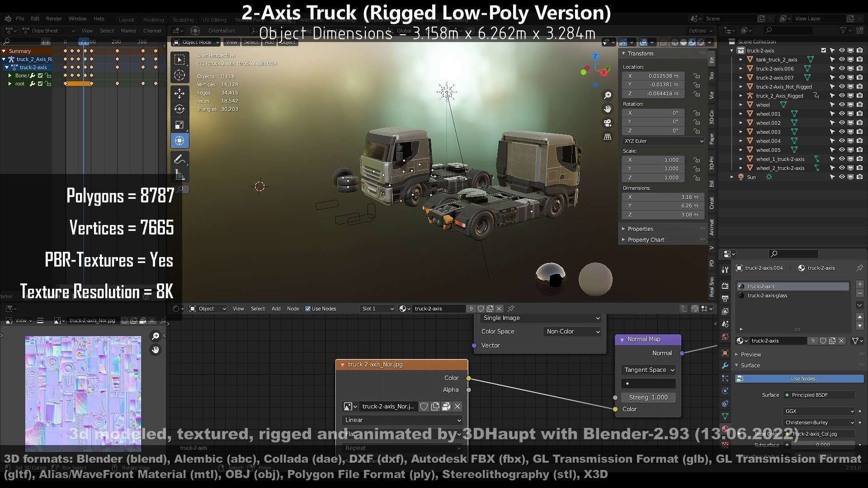The height and width of the screenshot is (488, 868).
Task: Open the Non-Color color space dropdown
Action: [572, 332]
